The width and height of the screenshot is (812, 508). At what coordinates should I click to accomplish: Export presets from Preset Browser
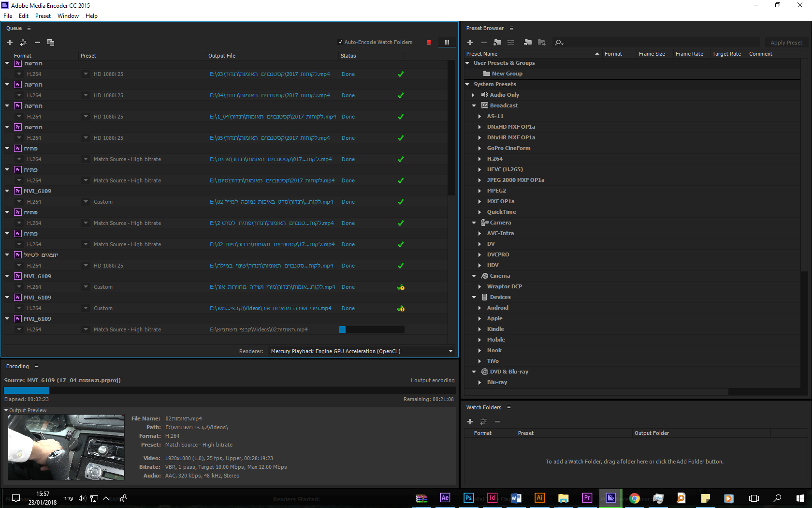tap(541, 43)
